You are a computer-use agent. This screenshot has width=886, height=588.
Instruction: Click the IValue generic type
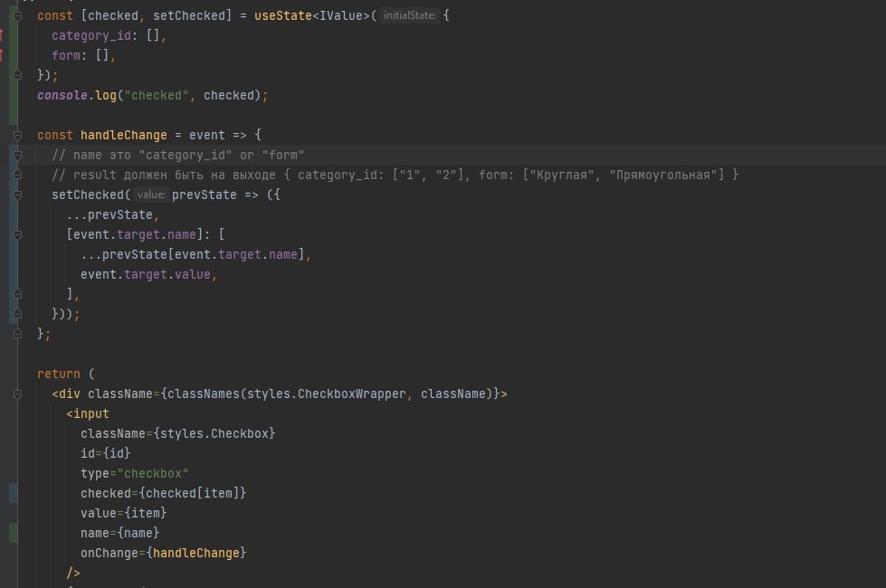340,15
